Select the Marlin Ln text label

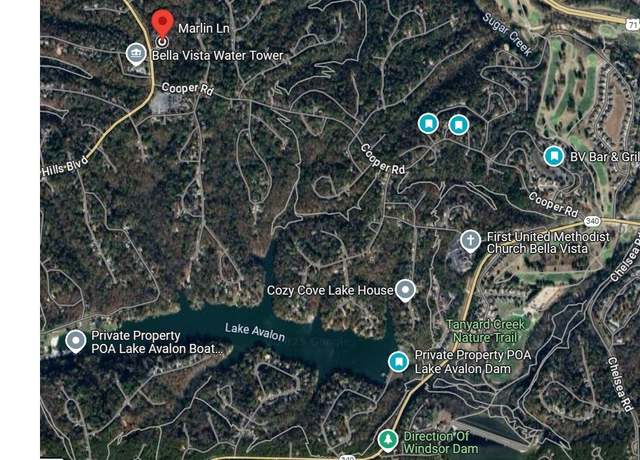[204, 28]
